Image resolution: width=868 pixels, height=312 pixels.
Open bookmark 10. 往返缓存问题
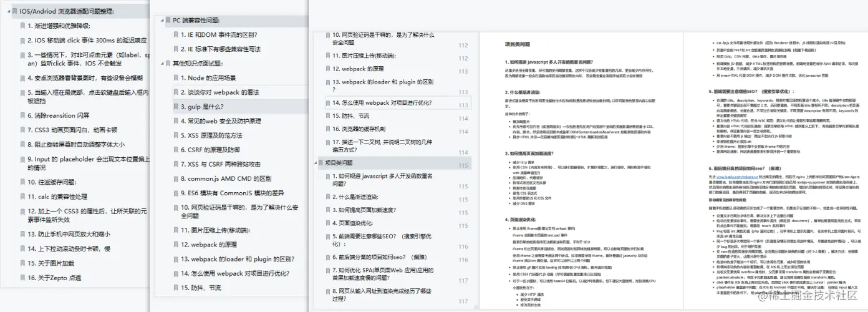click(x=52, y=182)
